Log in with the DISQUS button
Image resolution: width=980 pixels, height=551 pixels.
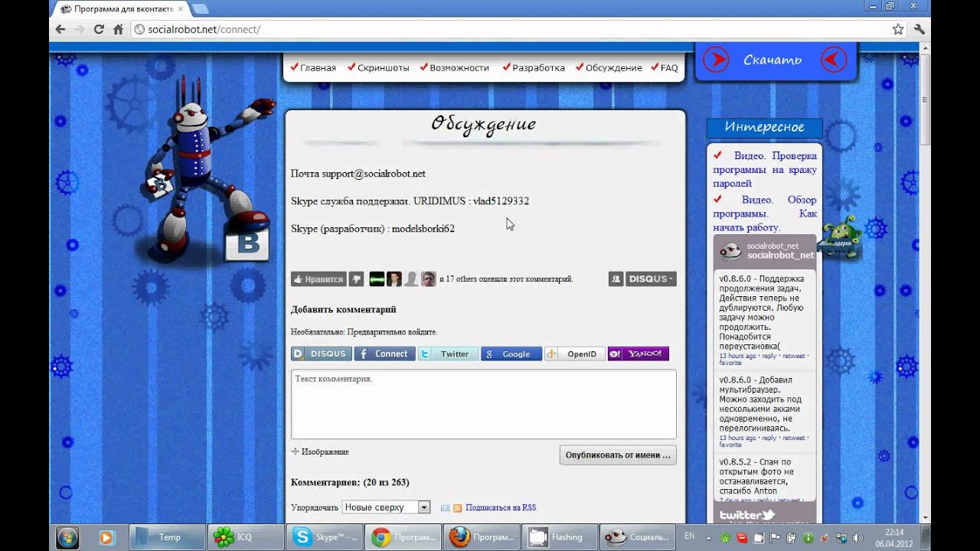[x=322, y=354]
